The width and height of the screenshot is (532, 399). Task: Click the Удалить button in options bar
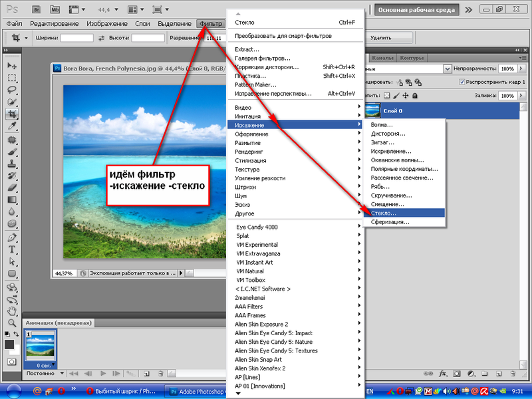pyautogui.click(x=389, y=38)
